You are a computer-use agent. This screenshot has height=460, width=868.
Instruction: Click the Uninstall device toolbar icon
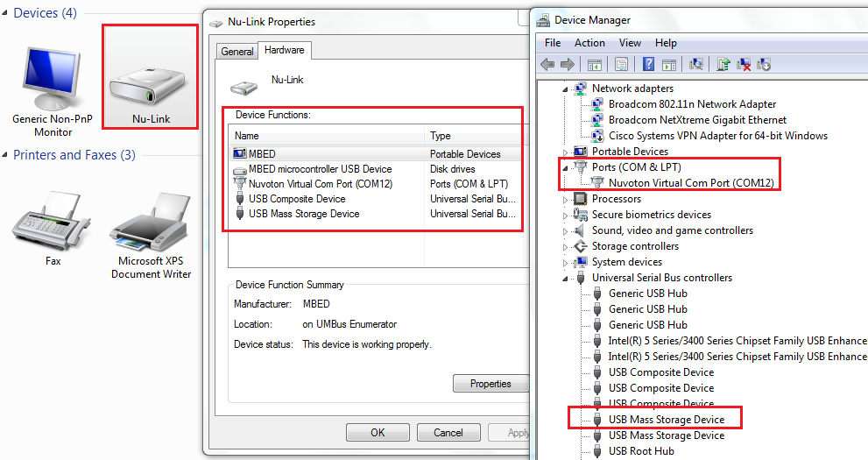click(x=744, y=64)
